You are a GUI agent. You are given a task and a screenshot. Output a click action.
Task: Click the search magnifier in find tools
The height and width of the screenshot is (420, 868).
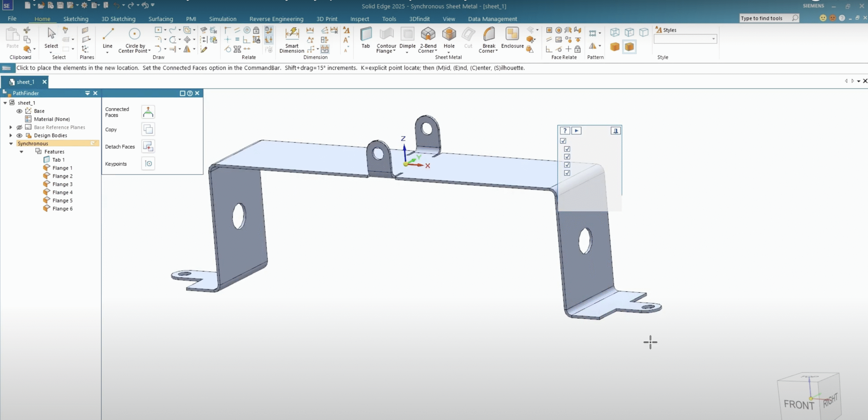795,18
